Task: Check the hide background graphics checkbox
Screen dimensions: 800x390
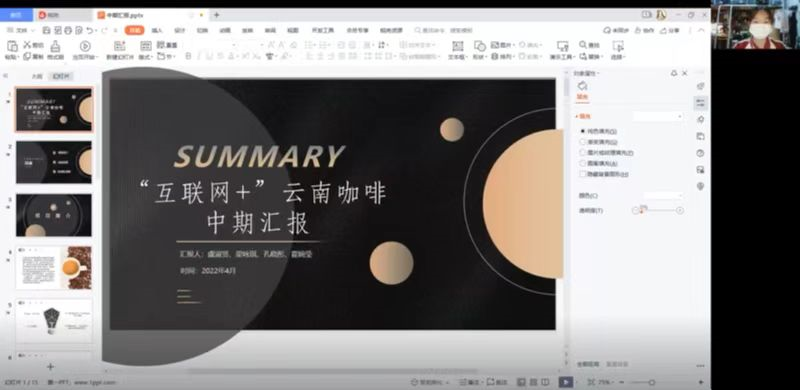Action: coord(583,174)
